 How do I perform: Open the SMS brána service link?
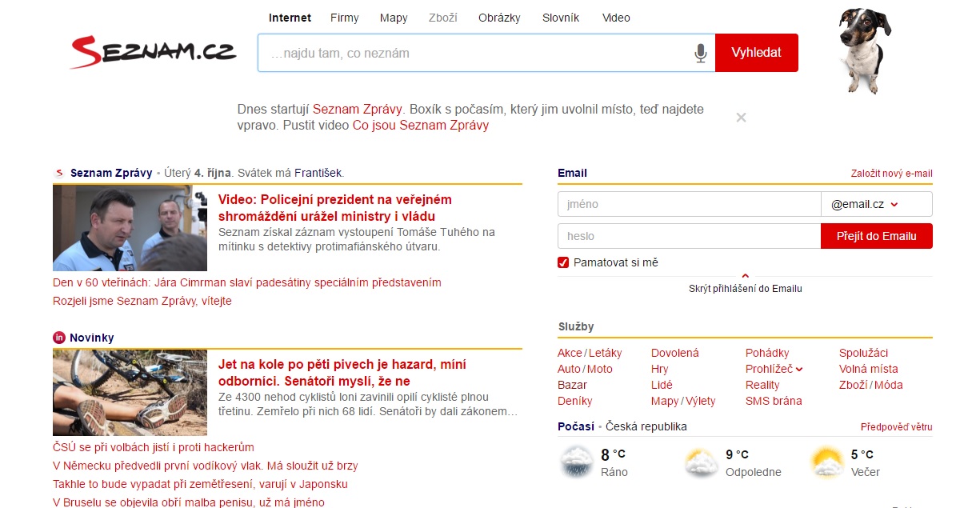click(x=774, y=401)
